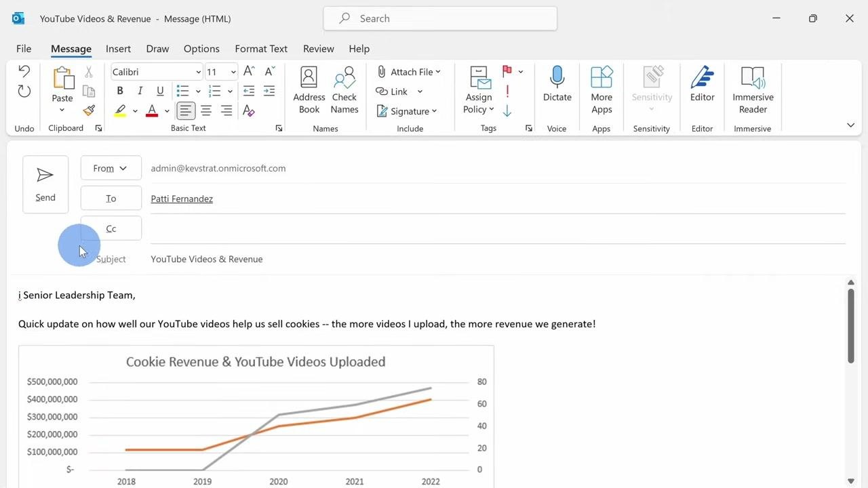
Task: Click the message body vertical scrollbar thumb
Action: tap(850, 325)
